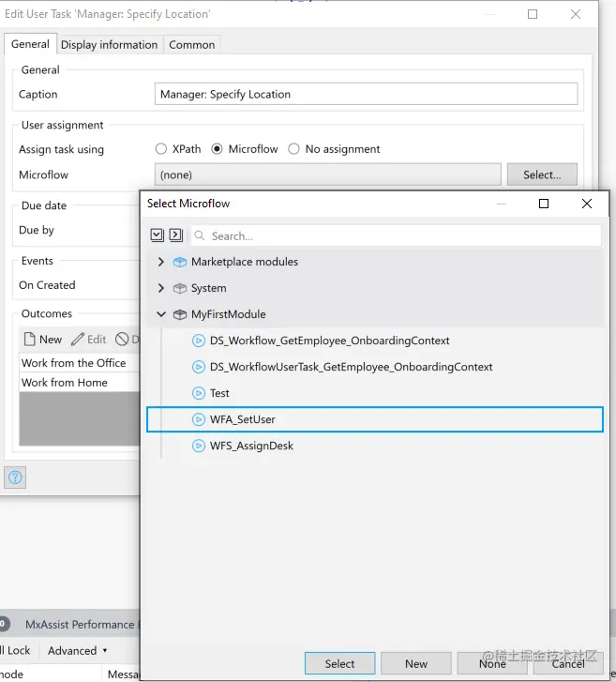Switch to the General tab
The width and height of the screenshot is (616, 682).
(x=30, y=44)
